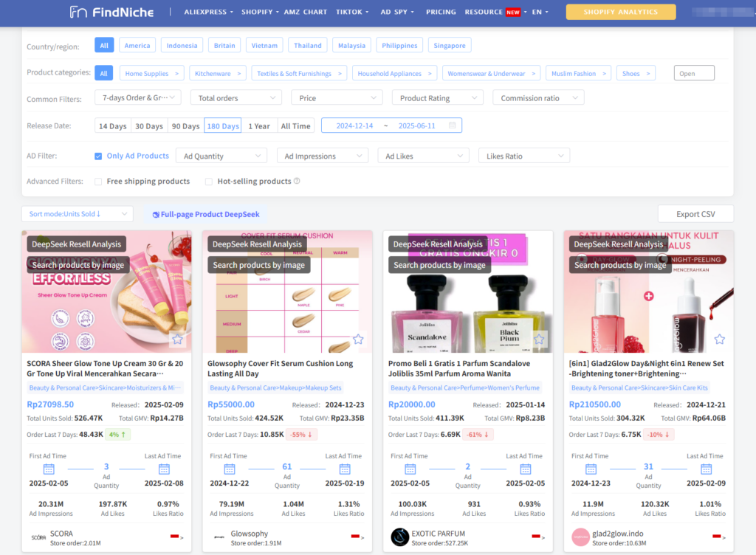Export results with Export CSV
The image size is (756, 555).
pyautogui.click(x=695, y=214)
